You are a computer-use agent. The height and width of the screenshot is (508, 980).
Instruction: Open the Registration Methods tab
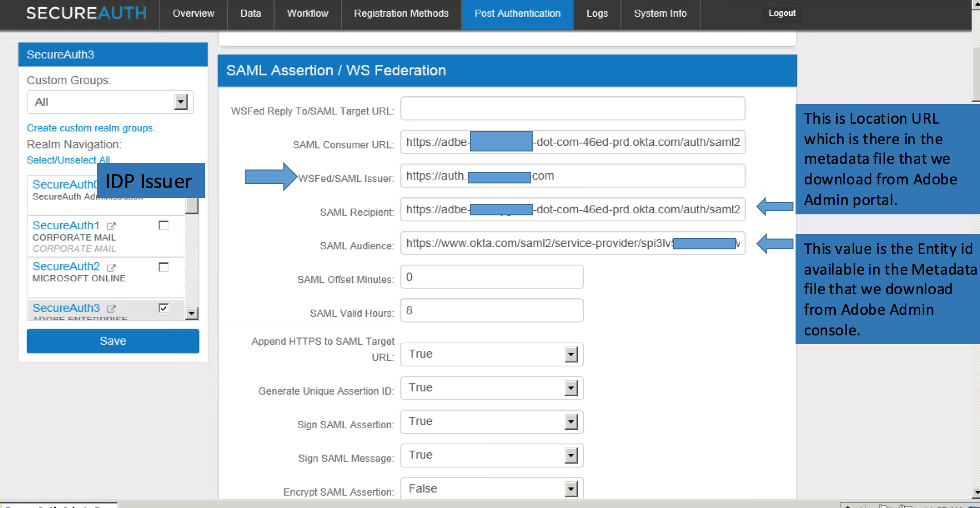(x=400, y=13)
